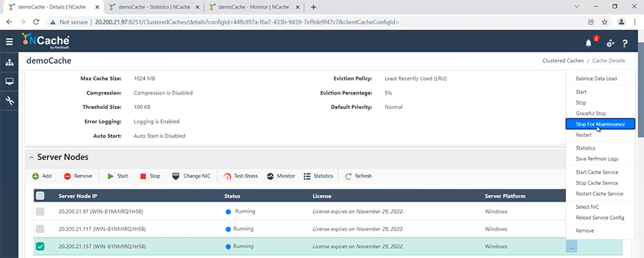Click the License column header
The height and width of the screenshot is (258, 644).
pyautogui.click(x=321, y=196)
